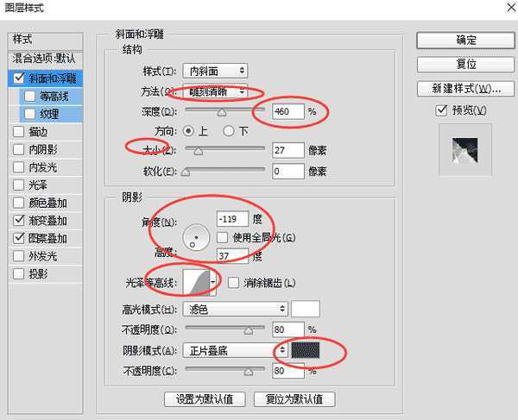Open the 阴影模式 正片叠底 dropdown

pyautogui.click(x=235, y=351)
